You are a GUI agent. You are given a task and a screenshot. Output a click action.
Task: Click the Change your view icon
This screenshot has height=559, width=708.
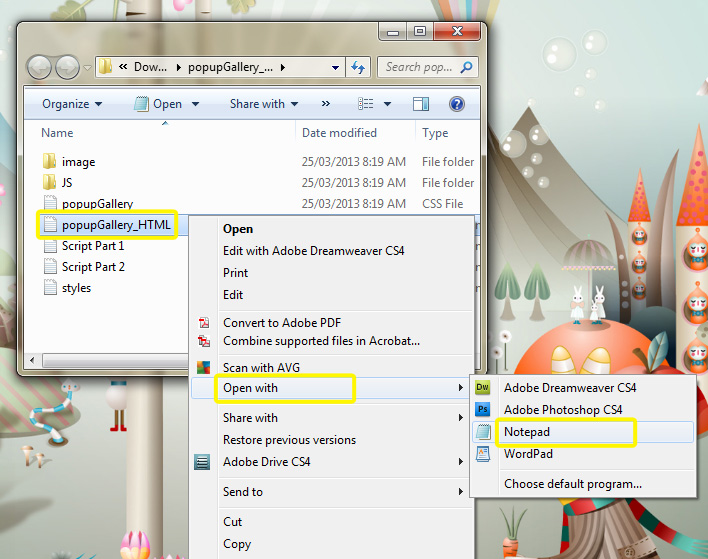point(366,104)
